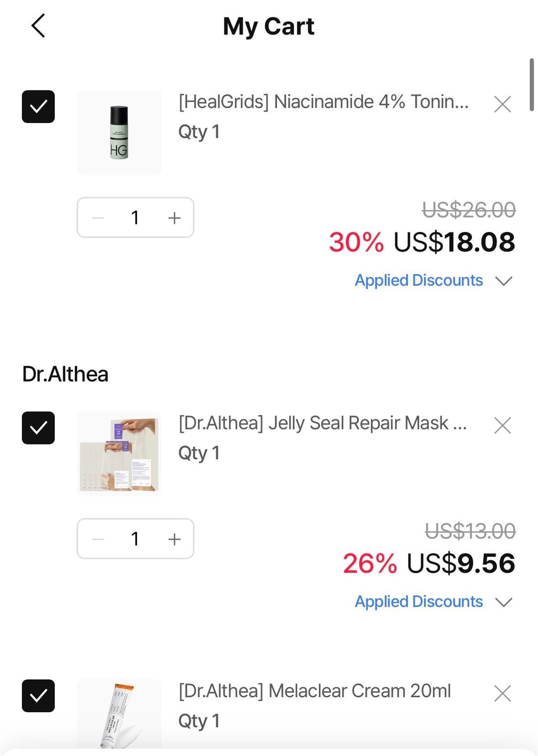
Task: Decrease quantity of HealGrids Niacinamide toner
Action: tap(98, 218)
